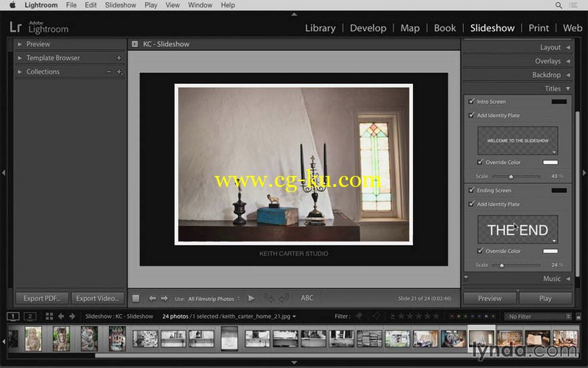The width and height of the screenshot is (588, 368).
Task: Click slideshow icon beside KC - Slideshow title
Action: tap(135, 44)
